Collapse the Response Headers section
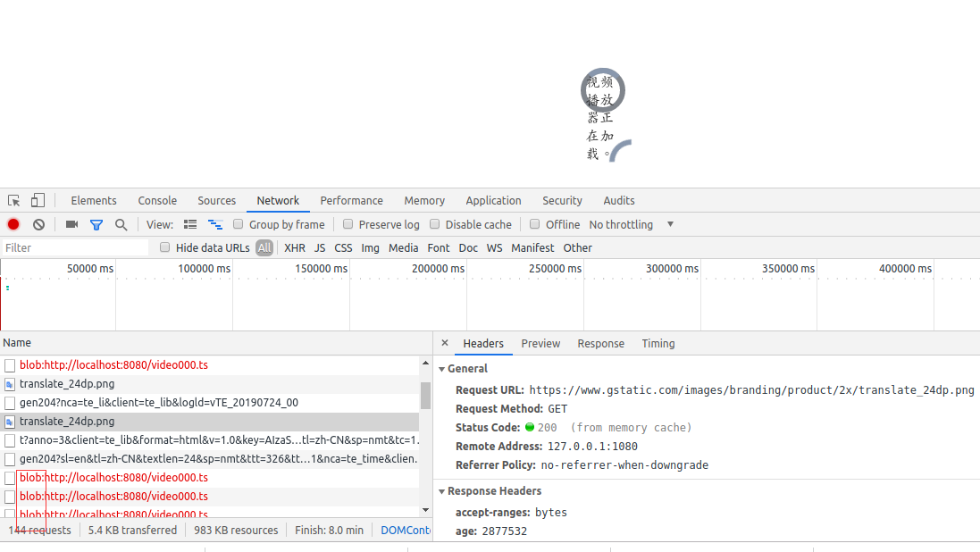Screen dimensions: 980x552 tap(442, 490)
